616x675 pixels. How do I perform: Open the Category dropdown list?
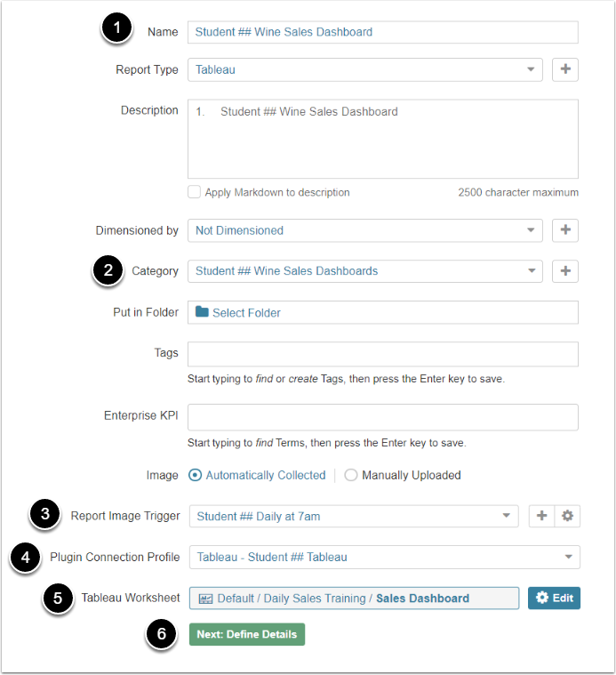(x=364, y=271)
